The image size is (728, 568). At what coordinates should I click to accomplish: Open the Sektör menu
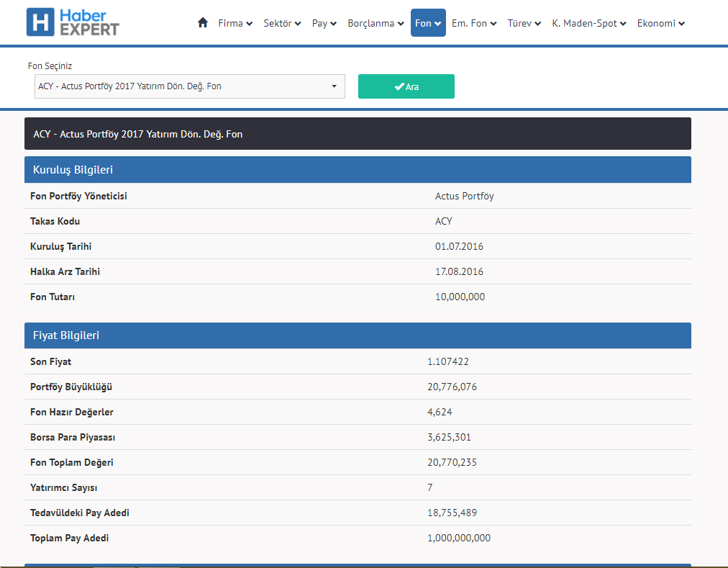pyautogui.click(x=282, y=23)
